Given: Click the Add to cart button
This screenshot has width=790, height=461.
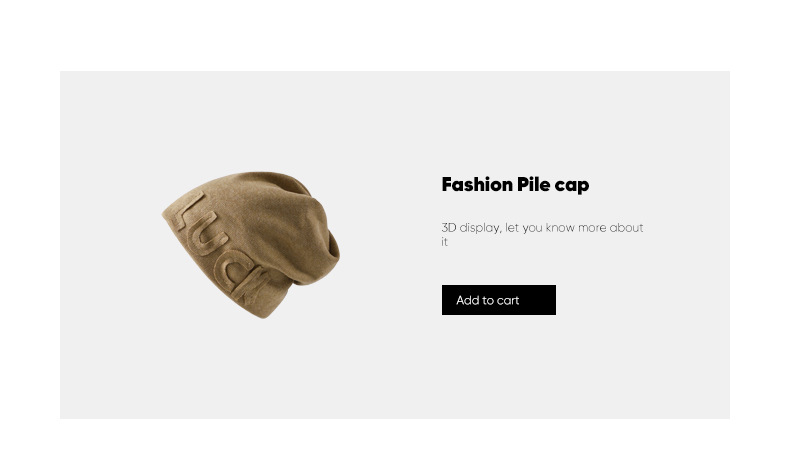Looking at the screenshot, I should (x=498, y=300).
